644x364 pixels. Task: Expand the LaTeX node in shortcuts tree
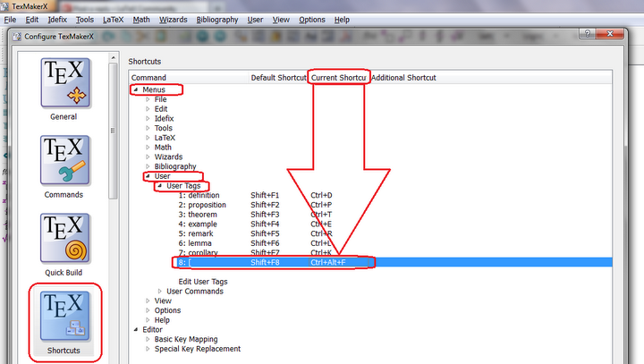(148, 138)
